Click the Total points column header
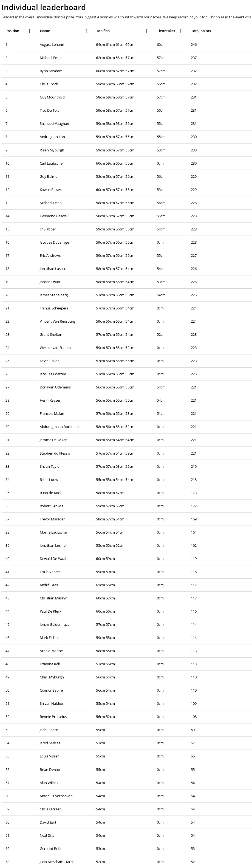The image size is (252, 868). (x=201, y=31)
